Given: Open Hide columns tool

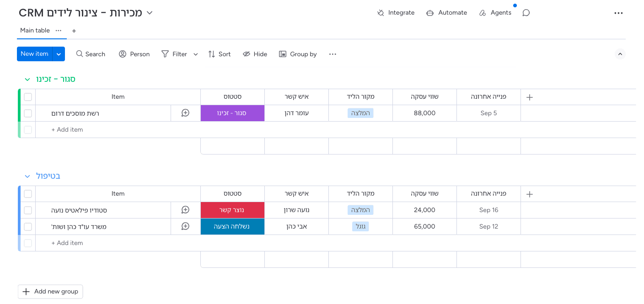Looking at the screenshot, I should 255,54.
